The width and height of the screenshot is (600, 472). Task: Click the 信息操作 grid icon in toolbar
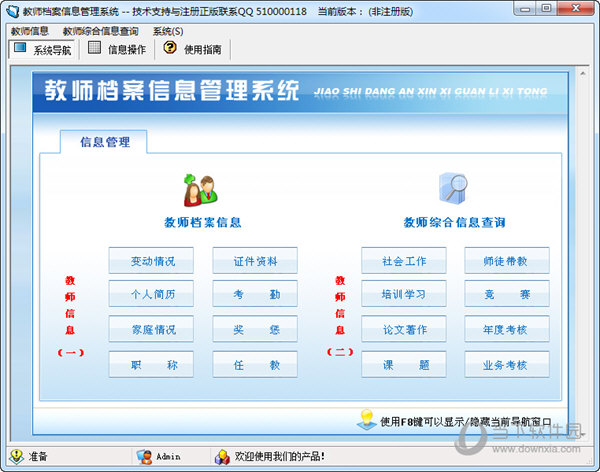coord(94,47)
